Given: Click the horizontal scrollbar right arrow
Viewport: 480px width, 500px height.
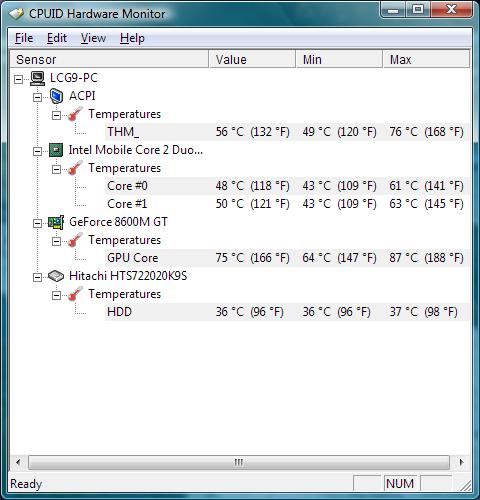Looking at the screenshot, I should (x=462, y=463).
